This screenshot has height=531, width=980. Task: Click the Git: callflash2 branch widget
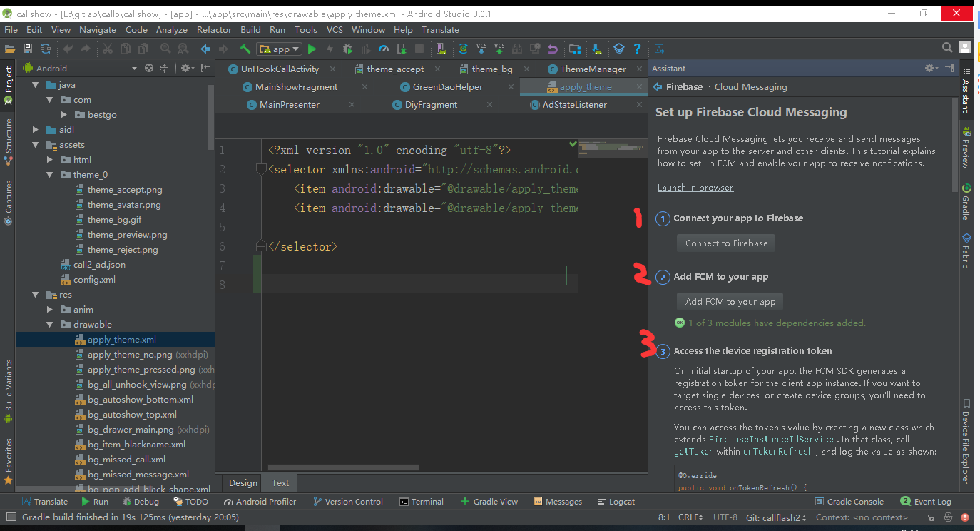pyautogui.click(x=776, y=517)
